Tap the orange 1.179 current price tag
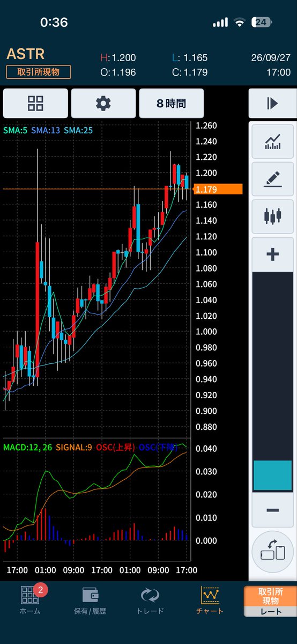Image resolution: width=297 pixels, height=644 pixels. coord(218,189)
